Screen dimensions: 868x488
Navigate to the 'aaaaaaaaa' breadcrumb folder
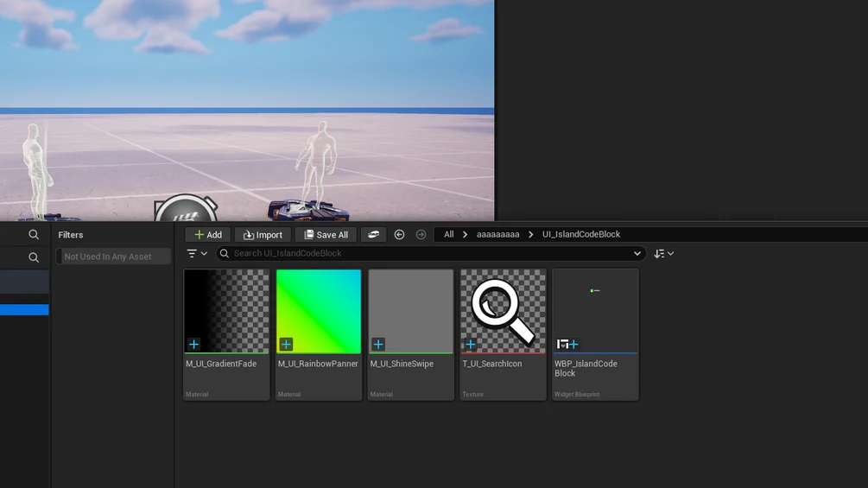pyautogui.click(x=497, y=235)
